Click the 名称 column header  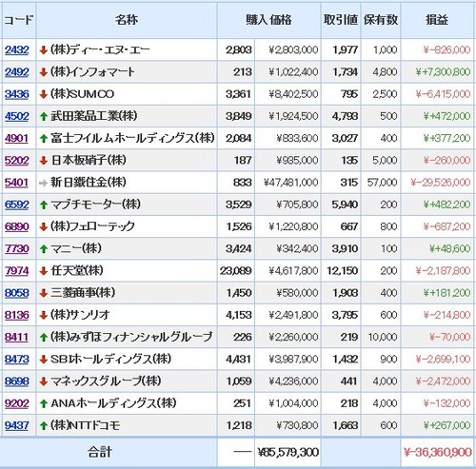point(127,20)
